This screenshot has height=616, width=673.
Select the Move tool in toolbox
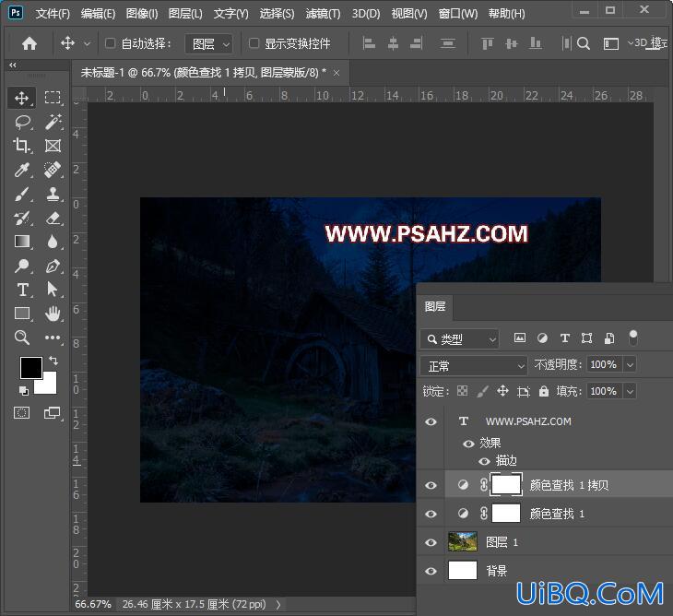click(x=21, y=98)
